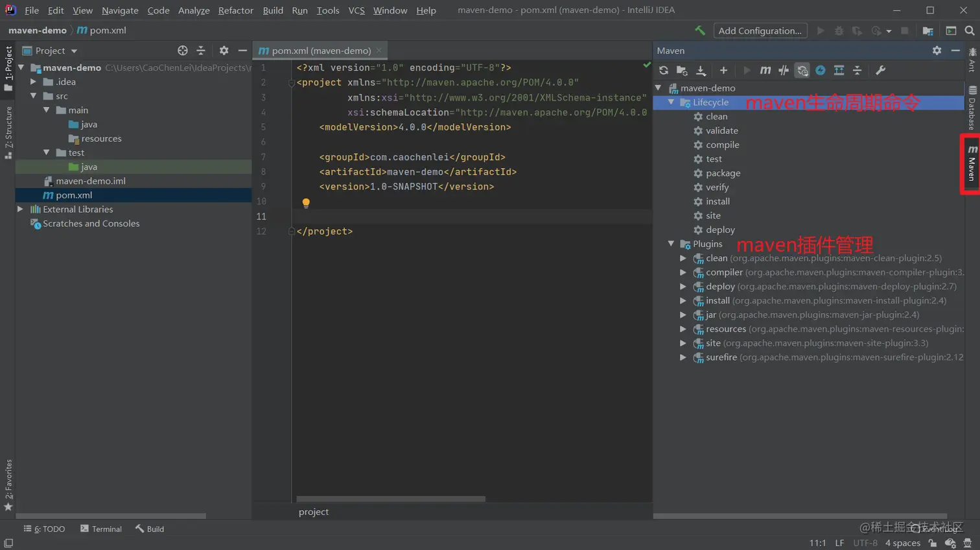Image resolution: width=980 pixels, height=550 pixels.
Task: Click Add Configuration... button
Action: pos(760,30)
